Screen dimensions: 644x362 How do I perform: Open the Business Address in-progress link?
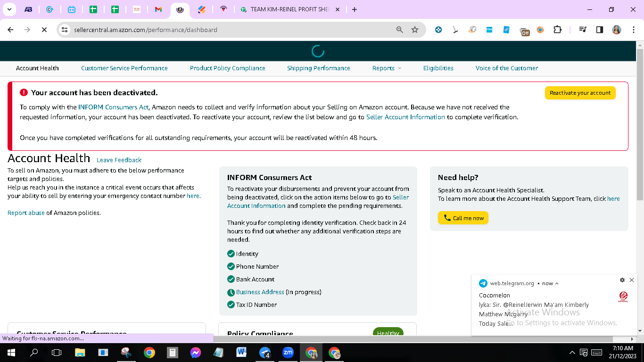[260, 292]
